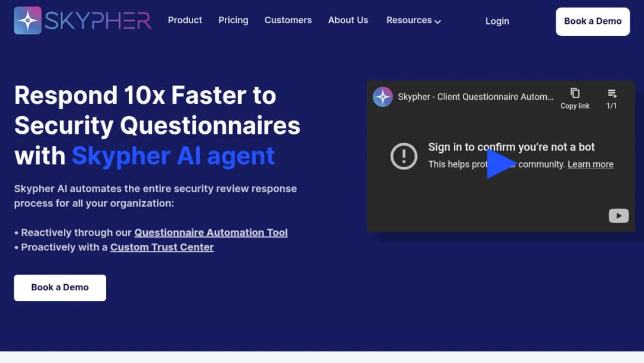
Task: Play the Skypher video
Action: pyautogui.click(x=500, y=164)
